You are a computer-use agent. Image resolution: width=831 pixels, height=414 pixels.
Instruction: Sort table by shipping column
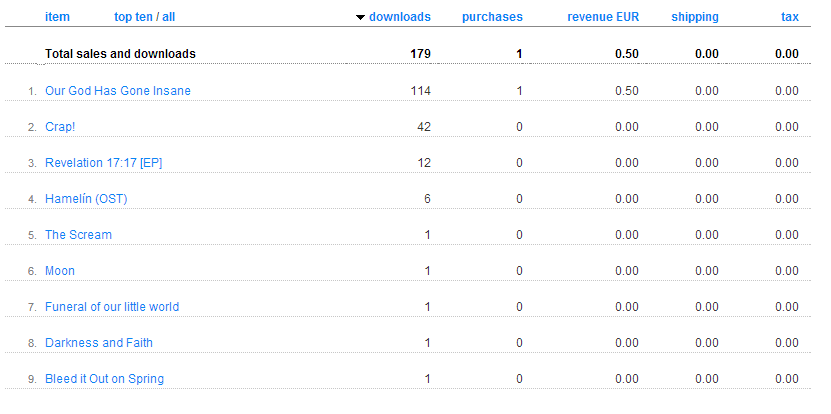coord(694,17)
